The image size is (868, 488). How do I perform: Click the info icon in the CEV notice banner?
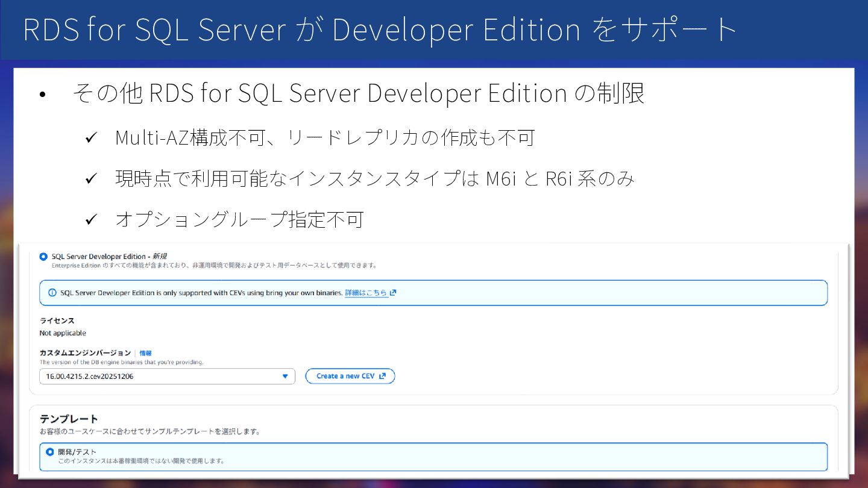coord(52,293)
